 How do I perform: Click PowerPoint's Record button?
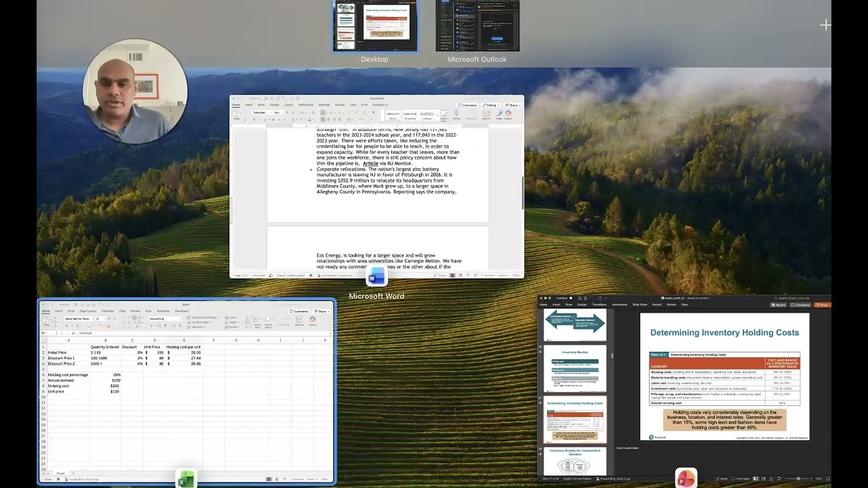[778, 305]
